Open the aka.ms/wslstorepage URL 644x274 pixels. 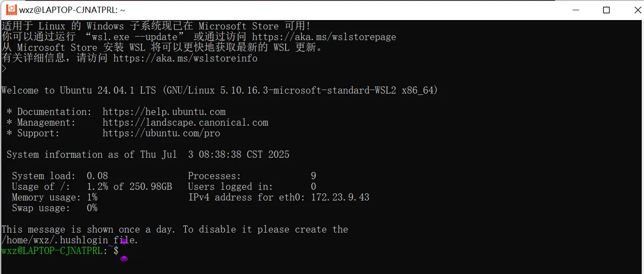point(324,37)
